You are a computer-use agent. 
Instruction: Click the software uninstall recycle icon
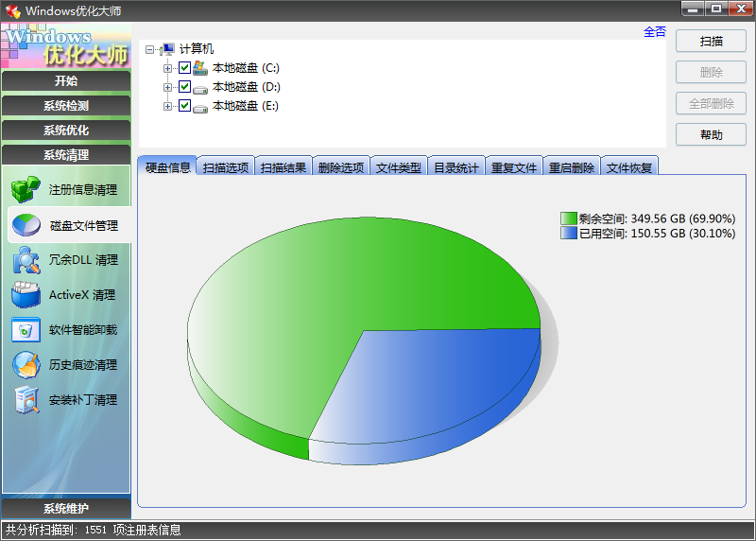coord(26,330)
